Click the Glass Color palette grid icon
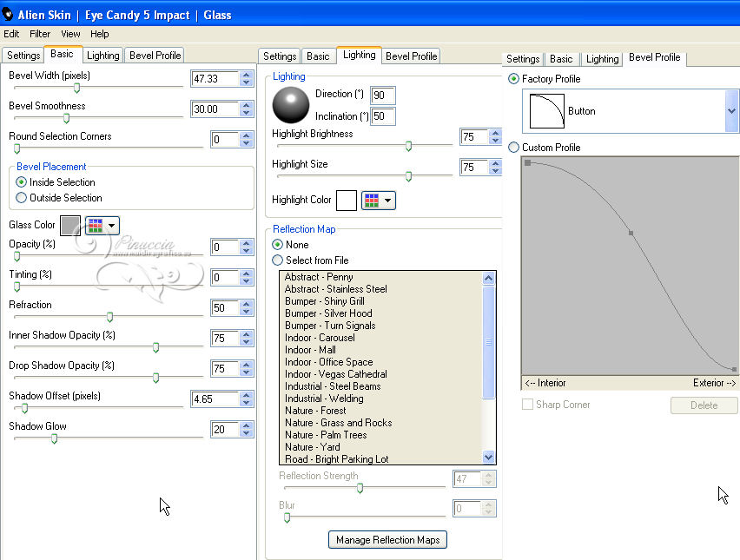This screenshot has height=560, width=740. tap(95, 226)
